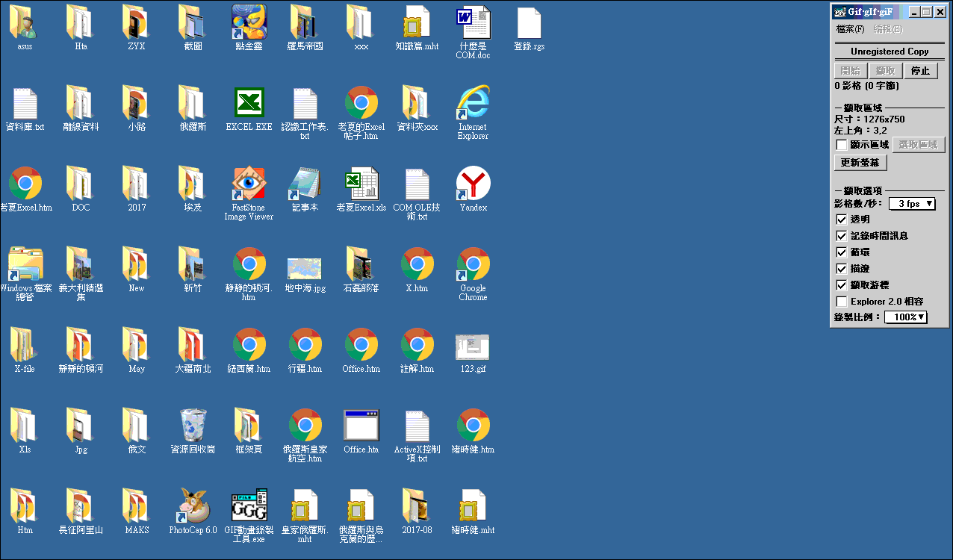Click the 開始 start button
The width and height of the screenshot is (953, 560).
pos(851,71)
